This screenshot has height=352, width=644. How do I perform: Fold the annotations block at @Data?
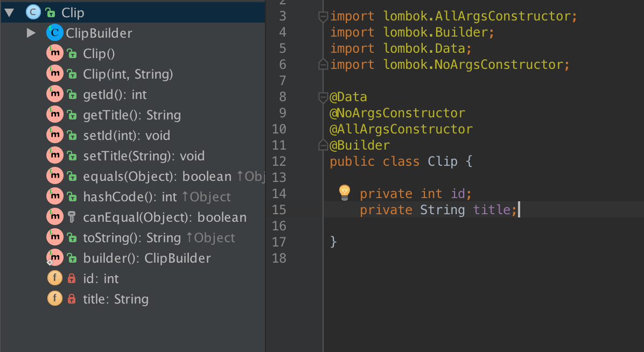(323, 97)
